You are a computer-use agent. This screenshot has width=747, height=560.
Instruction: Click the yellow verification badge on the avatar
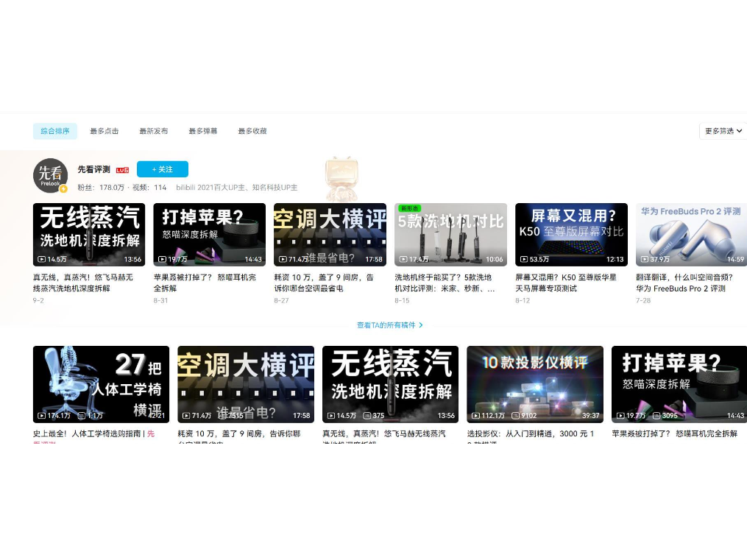pos(65,190)
